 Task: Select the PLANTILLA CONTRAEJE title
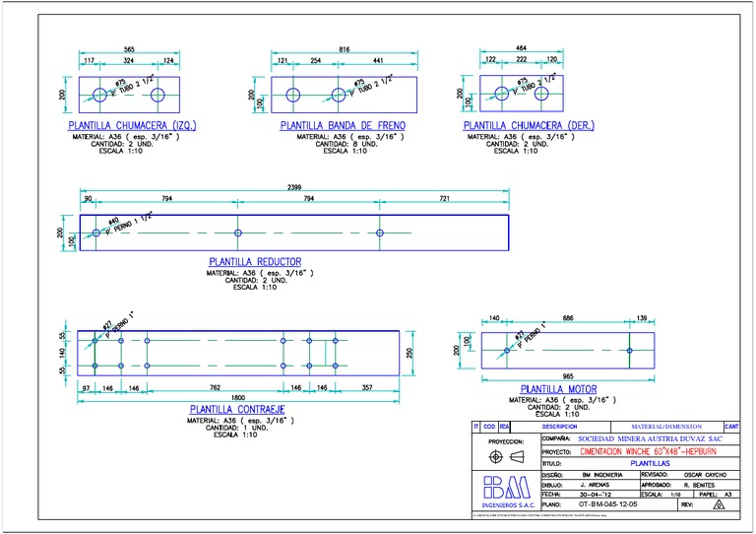[237, 410]
